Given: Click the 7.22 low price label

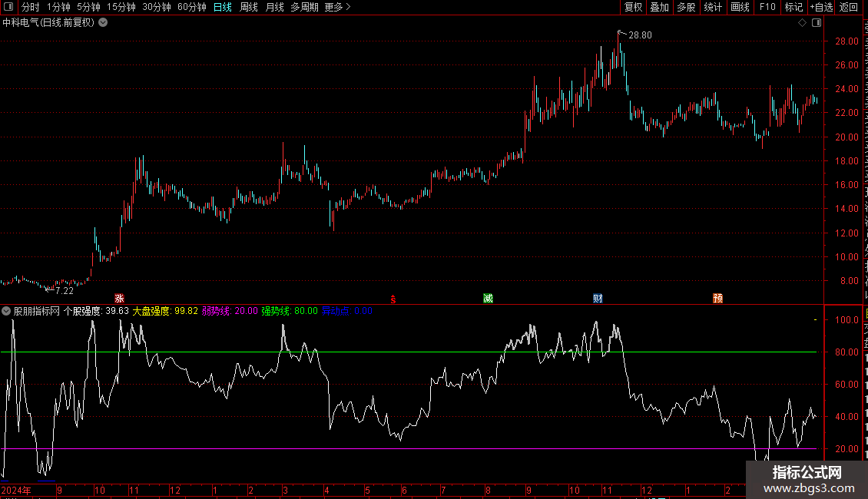Looking at the screenshot, I should (65, 291).
